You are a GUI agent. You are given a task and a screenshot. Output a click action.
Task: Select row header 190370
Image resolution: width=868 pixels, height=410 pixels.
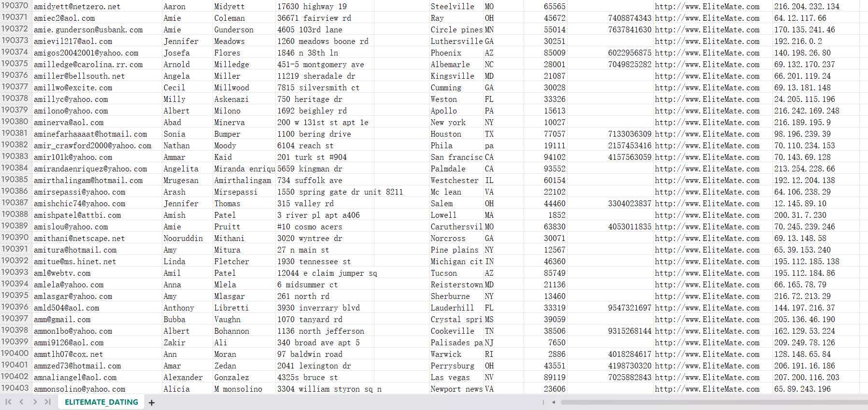[x=15, y=6]
